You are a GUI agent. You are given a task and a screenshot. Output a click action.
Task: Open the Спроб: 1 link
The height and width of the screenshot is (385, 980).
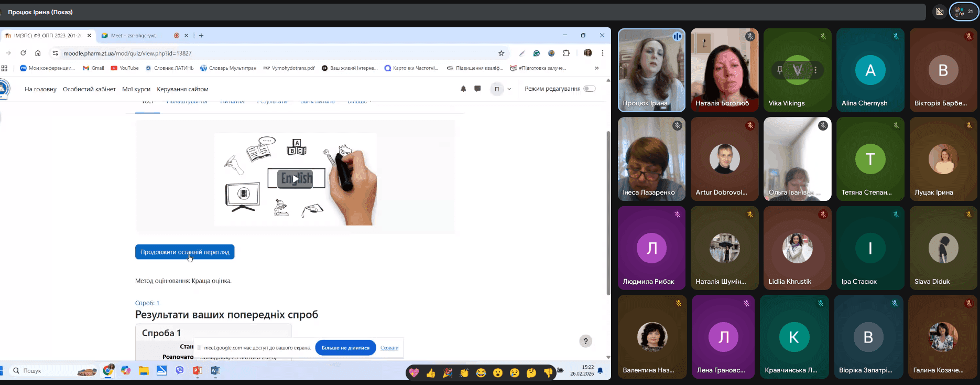coord(147,303)
